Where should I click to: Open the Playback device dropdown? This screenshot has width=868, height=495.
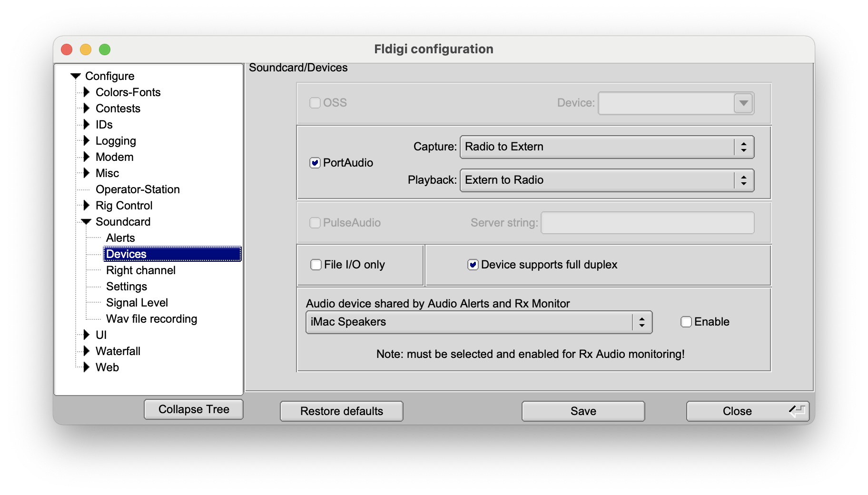pyautogui.click(x=607, y=180)
